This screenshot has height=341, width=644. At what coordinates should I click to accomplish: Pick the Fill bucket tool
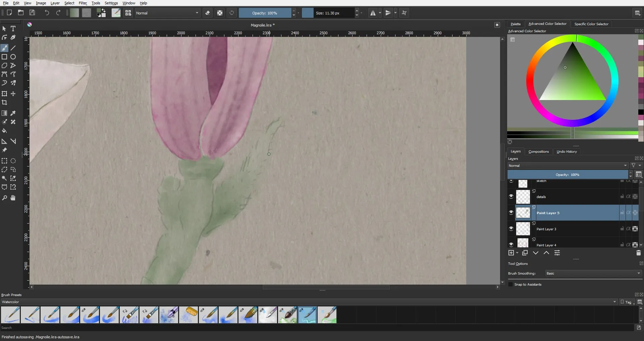pyautogui.click(x=4, y=131)
